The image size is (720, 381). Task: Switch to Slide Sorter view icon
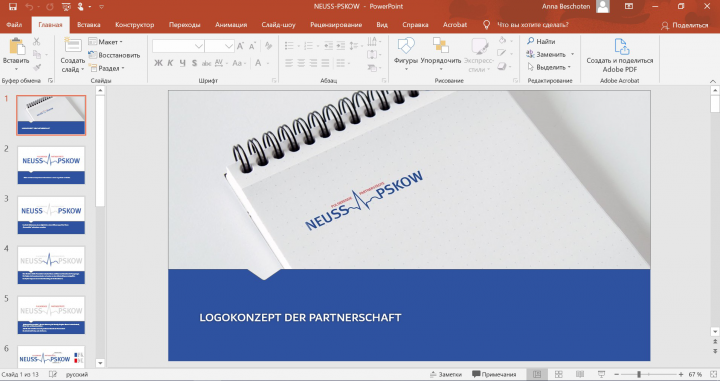click(558, 374)
